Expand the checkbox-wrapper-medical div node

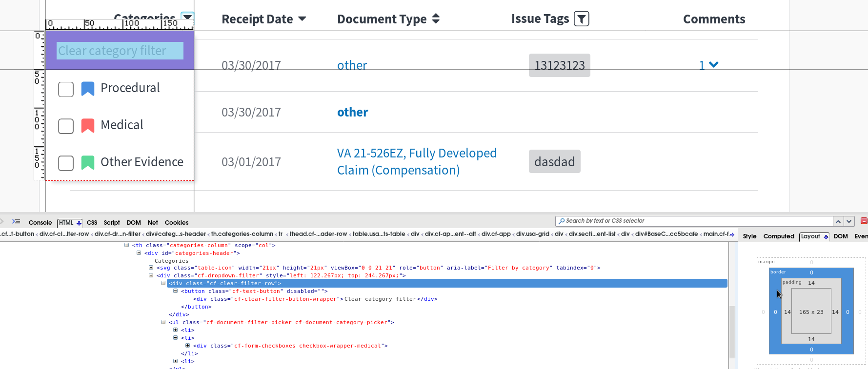[x=188, y=346]
